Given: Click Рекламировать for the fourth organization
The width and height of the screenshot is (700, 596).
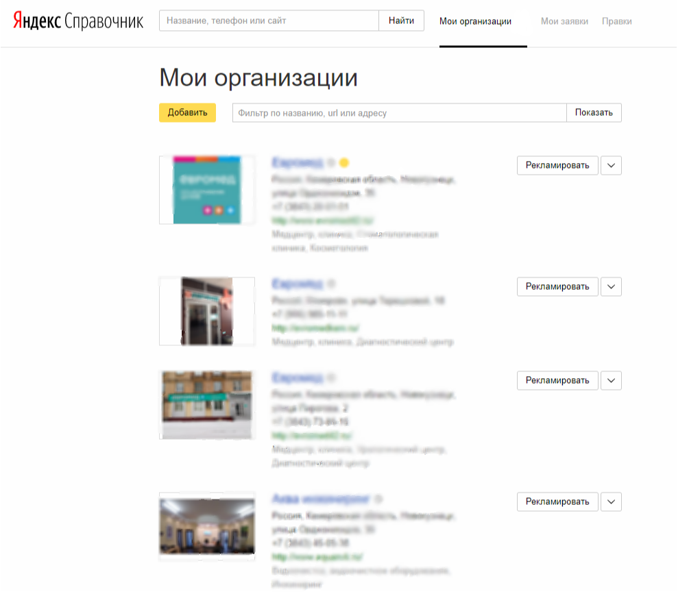Looking at the screenshot, I should point(557,502).
